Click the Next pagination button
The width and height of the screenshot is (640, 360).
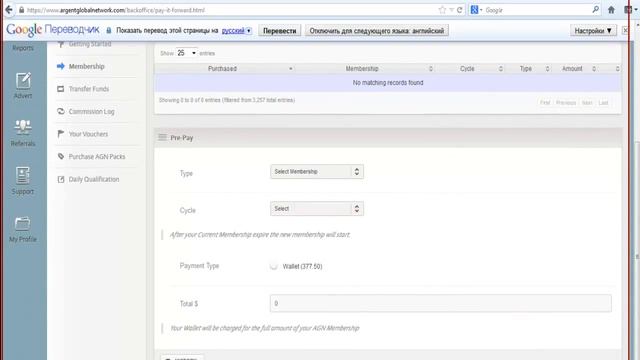(x=587, y=102)
